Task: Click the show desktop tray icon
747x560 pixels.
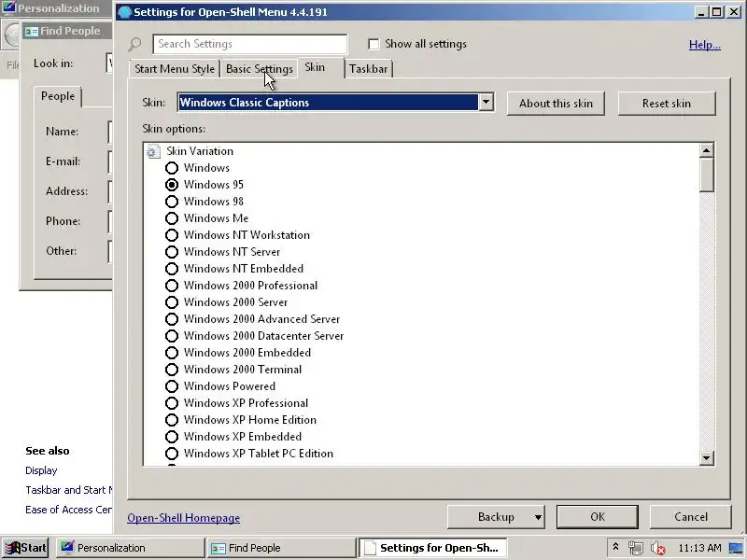Action: (x=736, y=548)
